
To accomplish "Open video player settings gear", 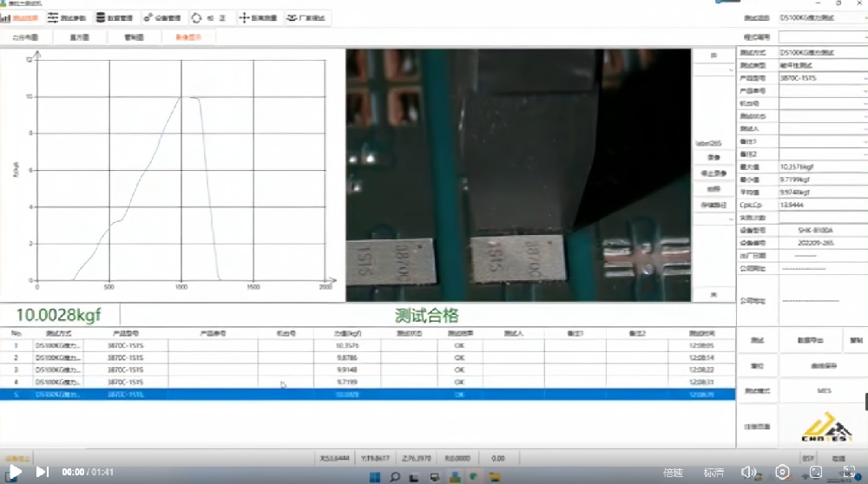I will 782,472.
